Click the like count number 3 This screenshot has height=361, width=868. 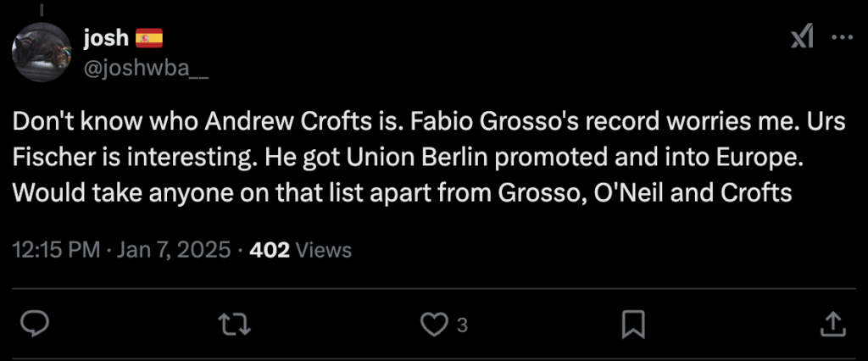coord(462,325)
